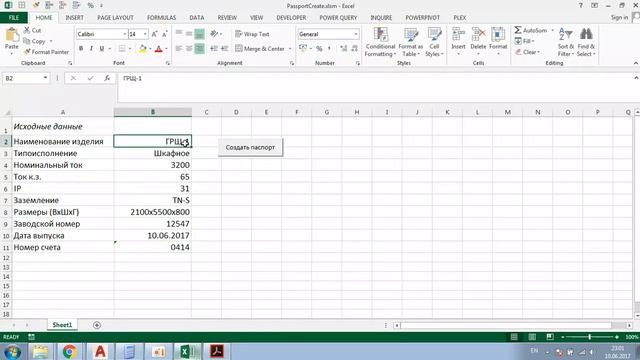Open the font color dropdown arrow
Image resolution: width=640 pixels, height=360 pixels.
click(x=166, y=49)
